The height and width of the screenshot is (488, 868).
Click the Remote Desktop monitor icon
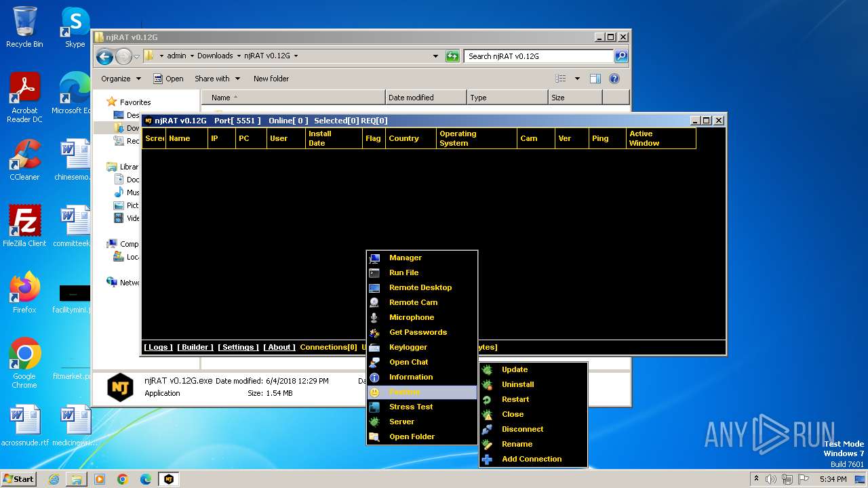tap(374, 287)
